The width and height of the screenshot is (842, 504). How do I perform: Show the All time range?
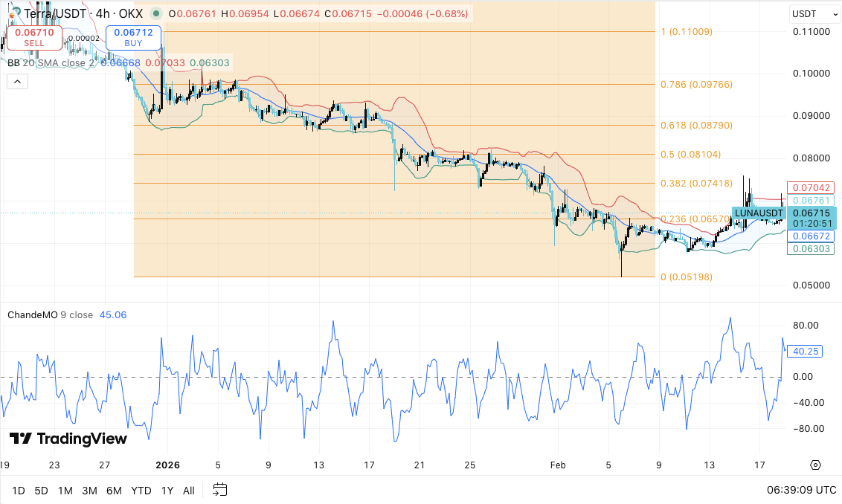click(x=189, y=491)
